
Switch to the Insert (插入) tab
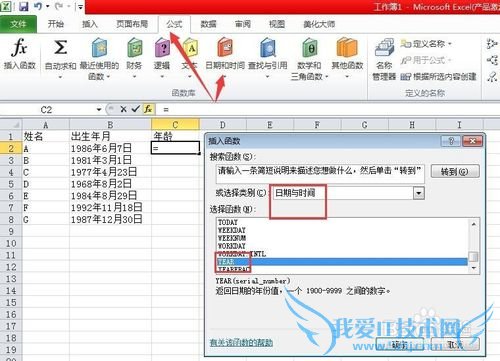pyautogui.click(x=90, y=24)
